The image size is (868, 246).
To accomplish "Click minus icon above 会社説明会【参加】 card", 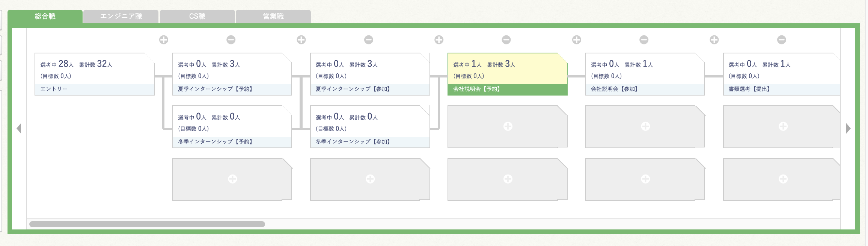I will [x=644, y=39].
